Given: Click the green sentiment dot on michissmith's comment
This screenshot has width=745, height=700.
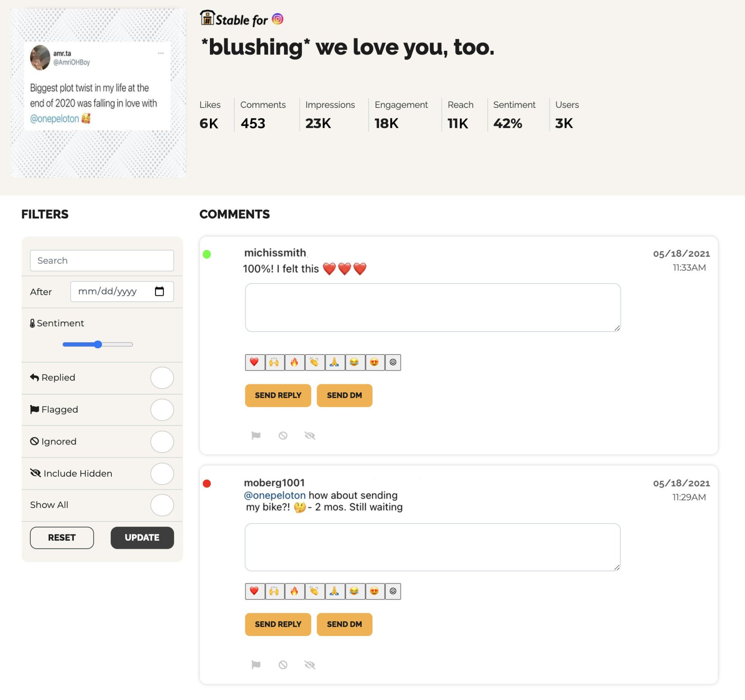Looking at the screenshot, I should tap(207, 254).
